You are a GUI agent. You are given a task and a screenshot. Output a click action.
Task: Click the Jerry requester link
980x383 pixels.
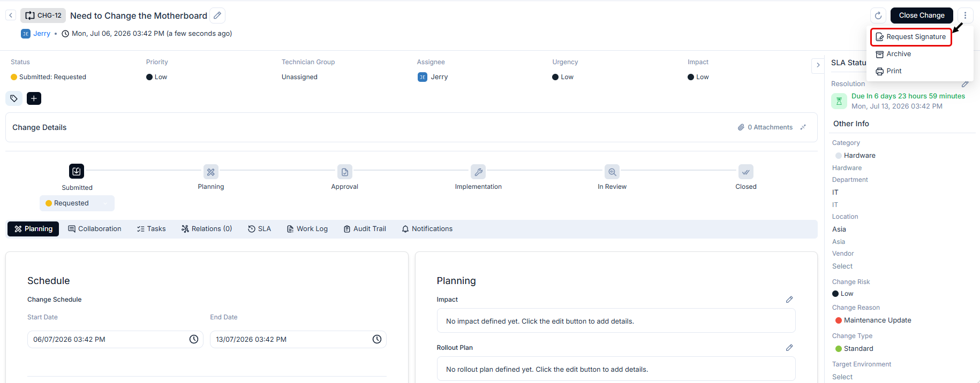pos(42,34)
